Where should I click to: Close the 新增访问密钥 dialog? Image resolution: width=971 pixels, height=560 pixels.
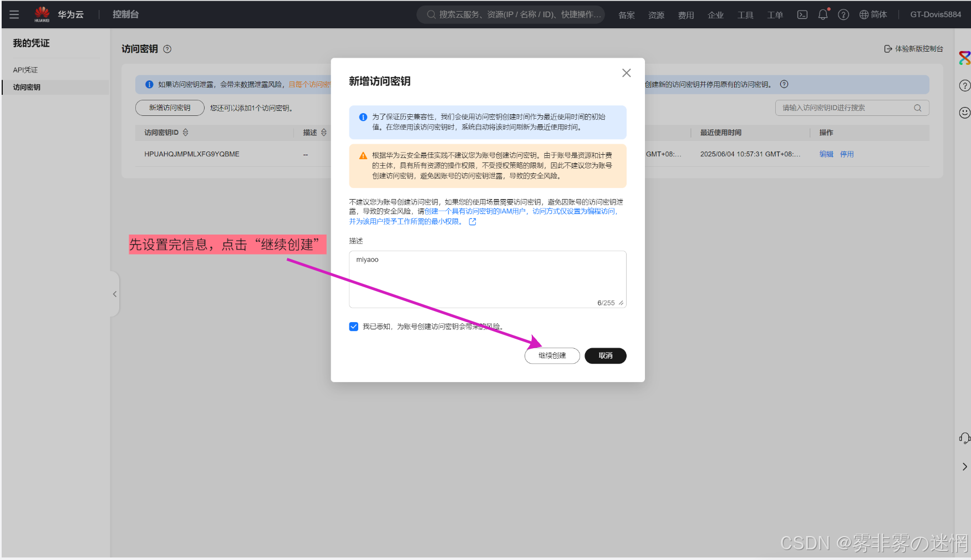click(627, 73)
